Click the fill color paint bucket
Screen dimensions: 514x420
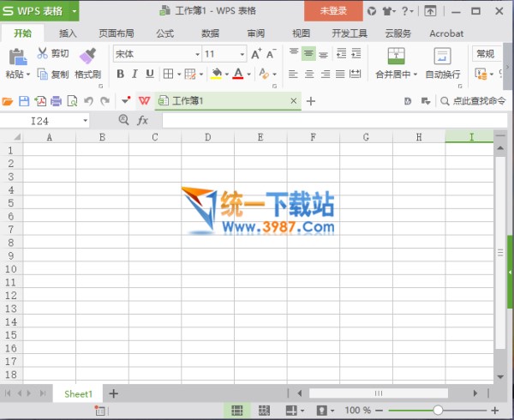(x=217, y=74)
